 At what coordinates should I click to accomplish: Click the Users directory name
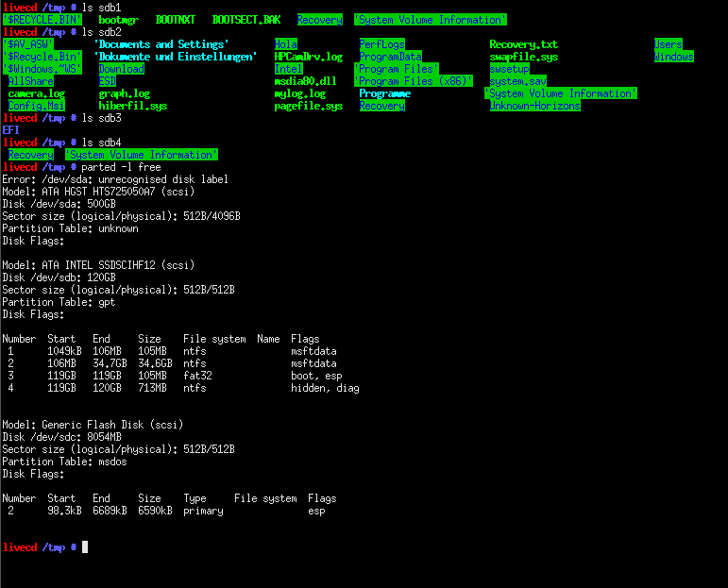(x=669, y=44)
